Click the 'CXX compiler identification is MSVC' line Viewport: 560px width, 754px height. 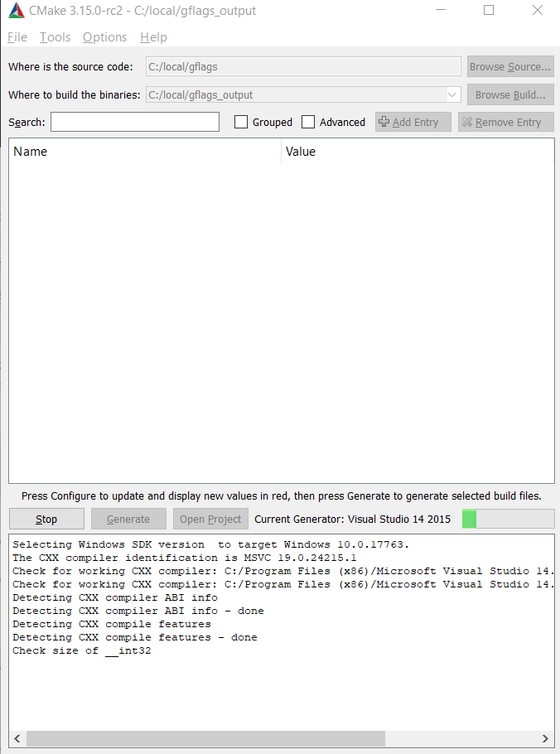point(185,558)
